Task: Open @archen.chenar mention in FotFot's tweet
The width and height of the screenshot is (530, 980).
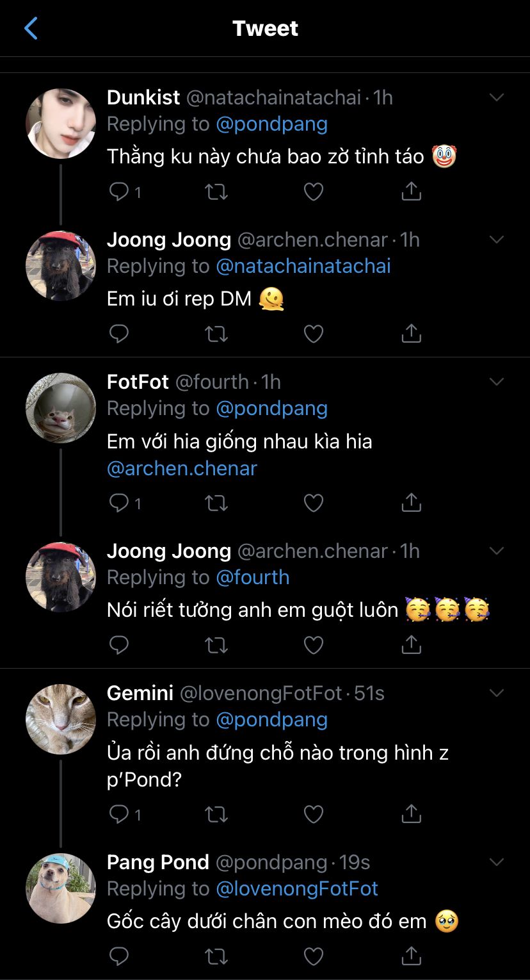Action: (x=182, y=468)
